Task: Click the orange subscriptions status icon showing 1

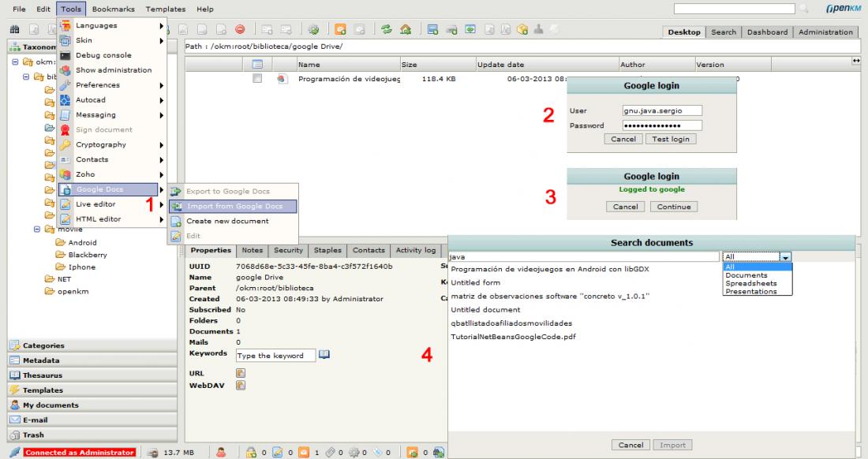Action: [x=304, y=452]
